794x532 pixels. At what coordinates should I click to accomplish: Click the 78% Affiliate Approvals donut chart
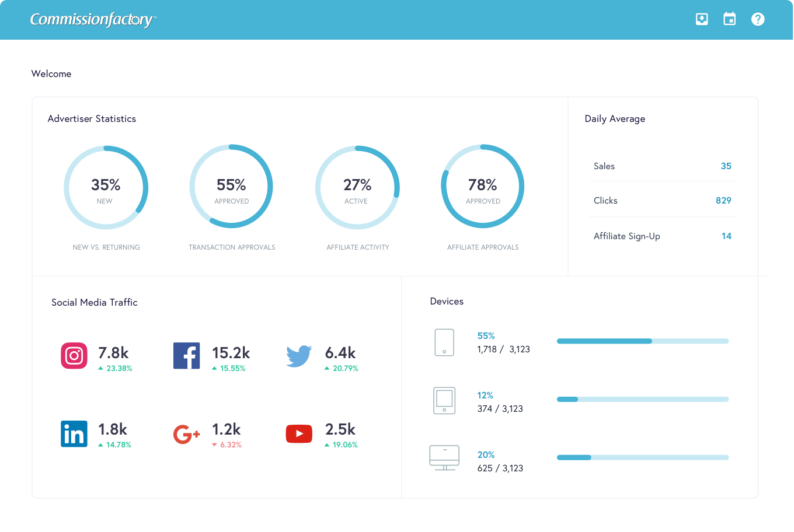tap(482, 187)
